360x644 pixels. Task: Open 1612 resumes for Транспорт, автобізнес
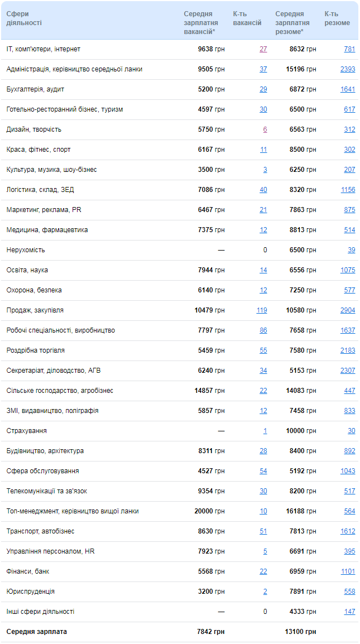click(347, 531)
